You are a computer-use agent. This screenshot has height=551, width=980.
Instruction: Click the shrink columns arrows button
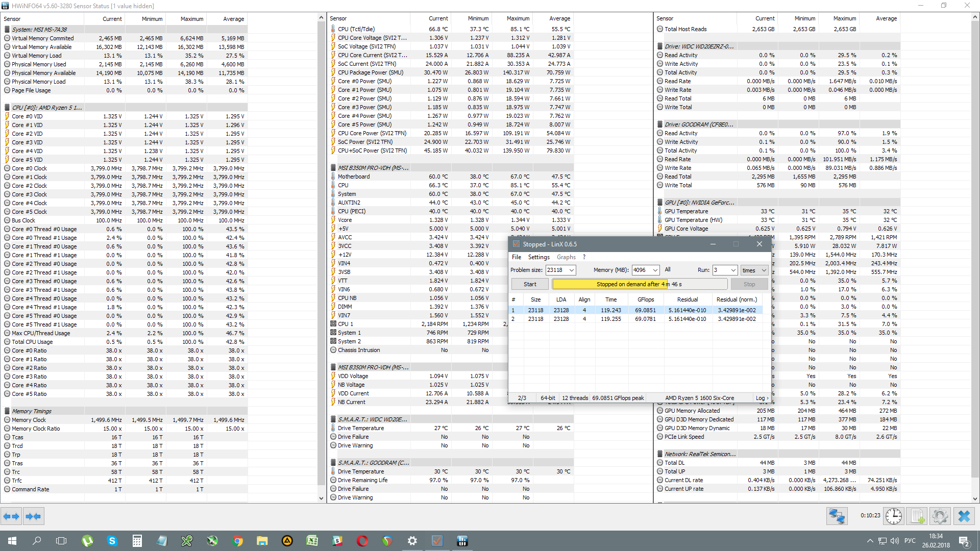coord(33,516)
